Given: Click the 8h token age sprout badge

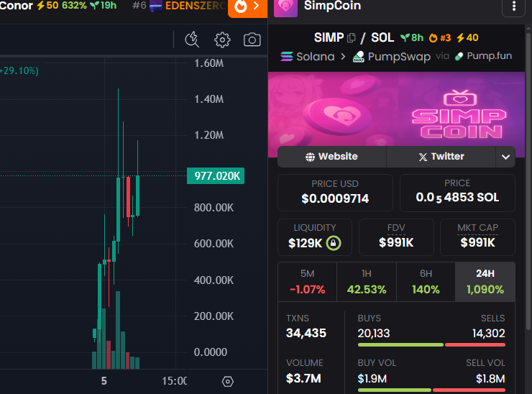Looking at the screenshot, I should click(x=412, y=37).
